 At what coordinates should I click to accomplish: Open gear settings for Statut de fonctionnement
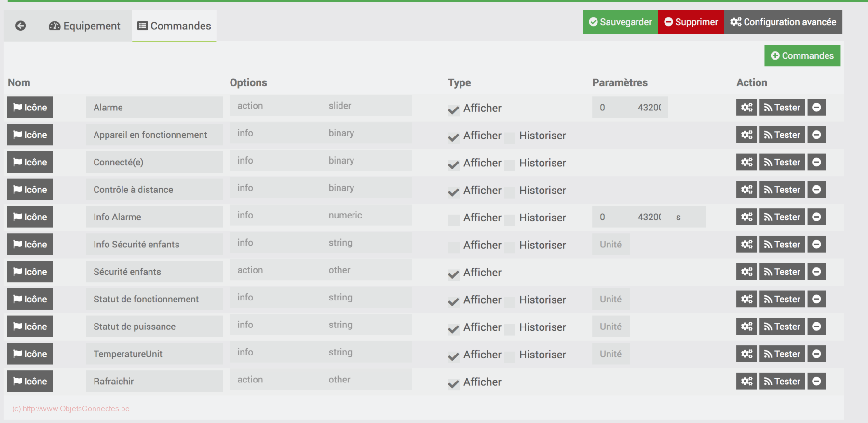[746, 299]
